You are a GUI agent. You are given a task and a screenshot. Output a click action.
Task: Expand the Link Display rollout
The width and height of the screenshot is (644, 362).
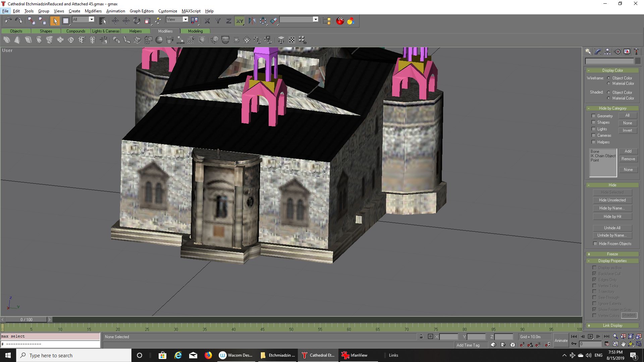tap(612, 325)
